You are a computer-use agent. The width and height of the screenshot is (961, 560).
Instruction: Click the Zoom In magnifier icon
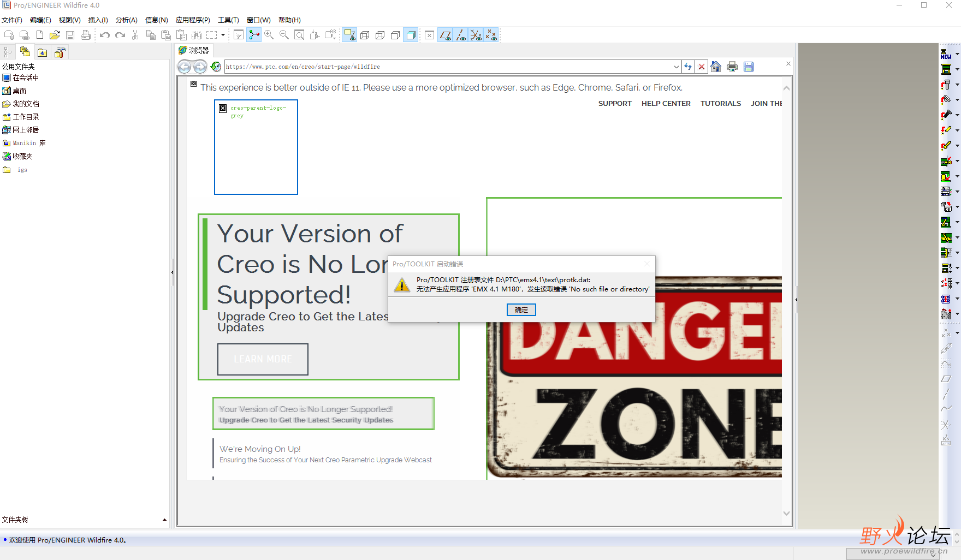269,35
